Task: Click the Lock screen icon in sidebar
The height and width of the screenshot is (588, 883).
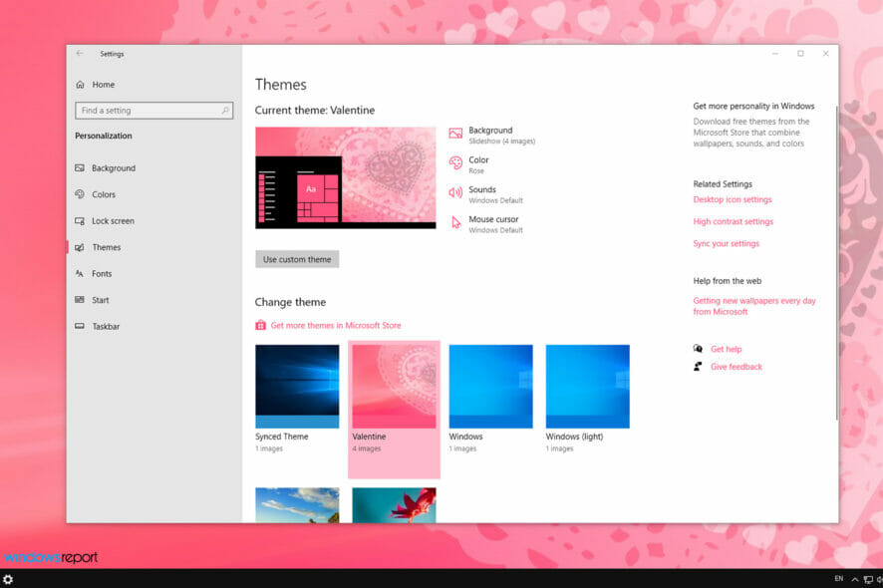Action: click(x=80, y=221)
